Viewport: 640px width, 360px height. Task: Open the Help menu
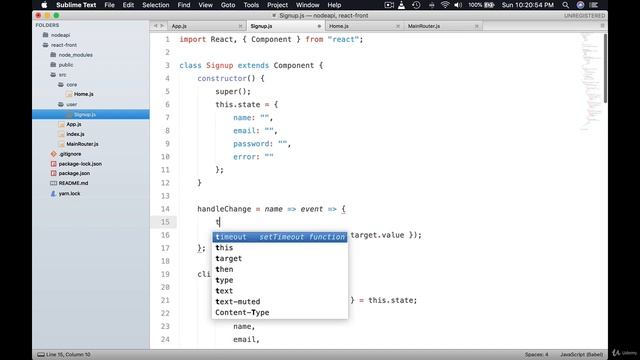coord(334,5)
